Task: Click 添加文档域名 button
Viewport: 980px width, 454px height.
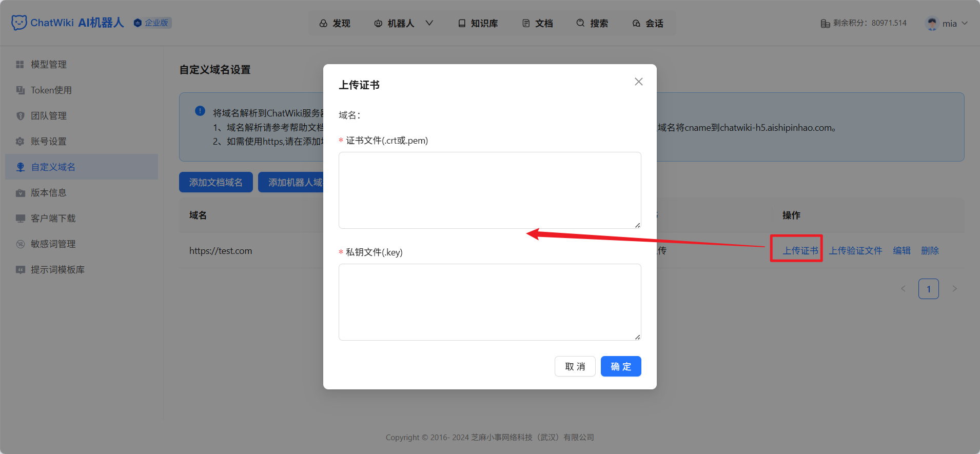Action: 216,182
